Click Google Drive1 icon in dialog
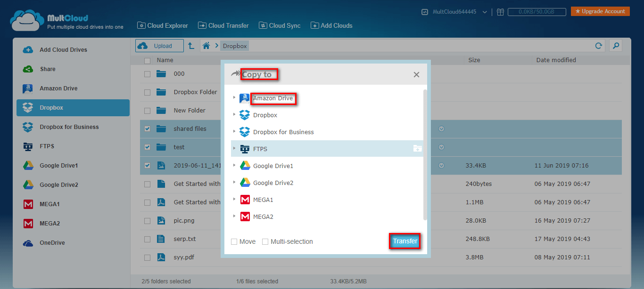The height and width of the screenshot is (289, 644). [x=245, y=166]
